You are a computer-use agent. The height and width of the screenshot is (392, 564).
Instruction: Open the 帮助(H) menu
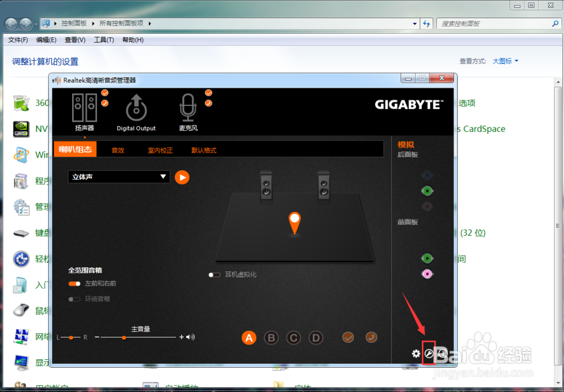click(133, 40)
